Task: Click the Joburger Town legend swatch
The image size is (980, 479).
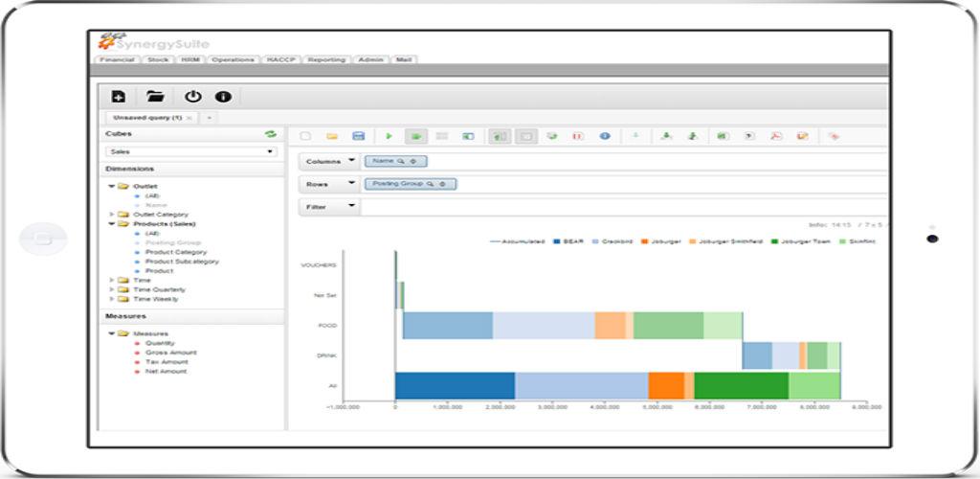Action: pyautogui.click(x=775, y=241)
